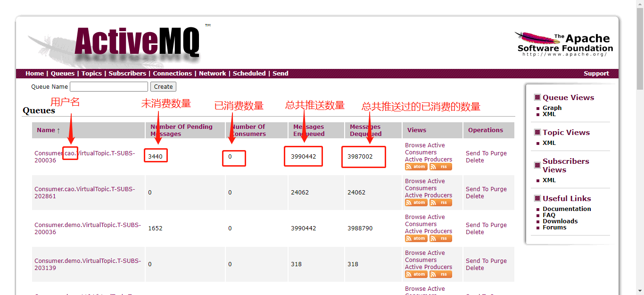The image size is (644, 295).
Task: Go to the Network page
Action: click(x=212, y=74)
